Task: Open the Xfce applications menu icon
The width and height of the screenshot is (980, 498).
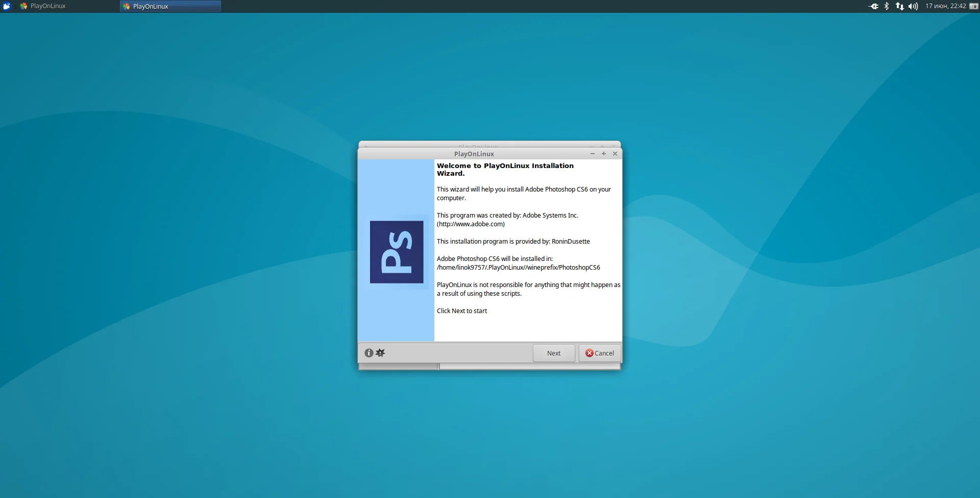Action: coord(7,6)
